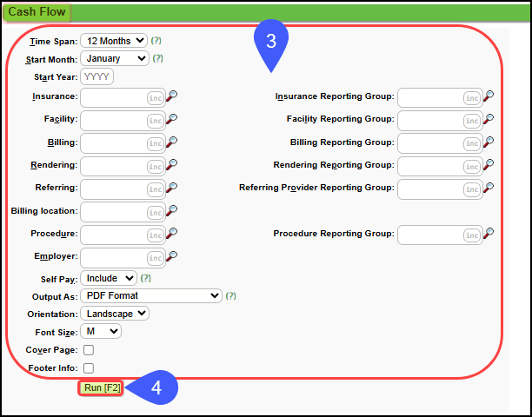The width and height of the screenshot is (532, 417).
Task: Toggle the inc badge in Insurance field
Action: (x=156, y=97)
